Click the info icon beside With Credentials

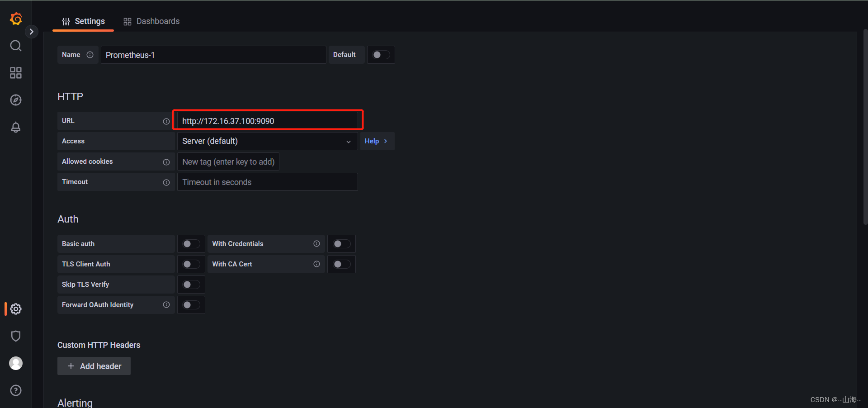coord(317,244)
